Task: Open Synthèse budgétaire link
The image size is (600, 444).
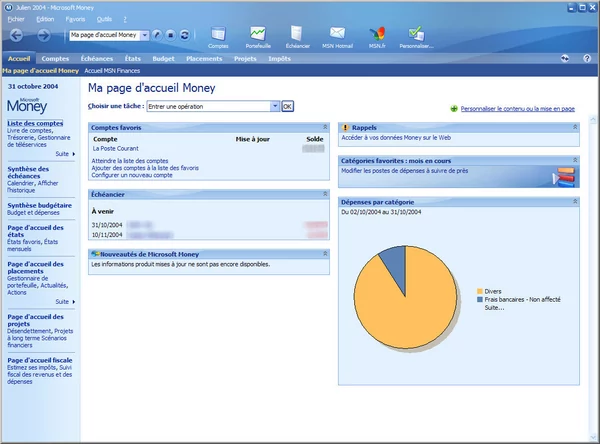Action: coord(39,205)
